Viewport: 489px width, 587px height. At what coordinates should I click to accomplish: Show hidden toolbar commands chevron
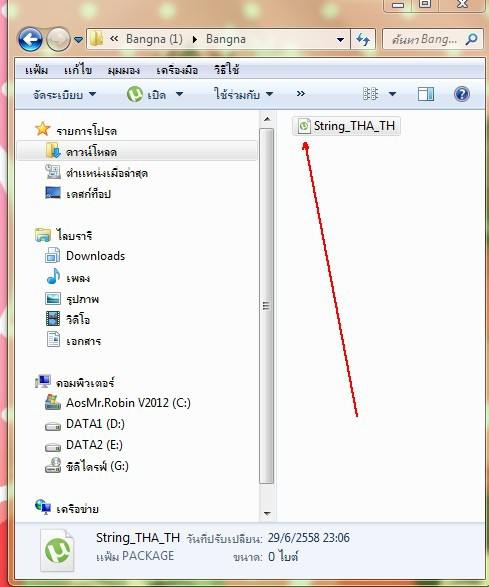pos(301,94)
